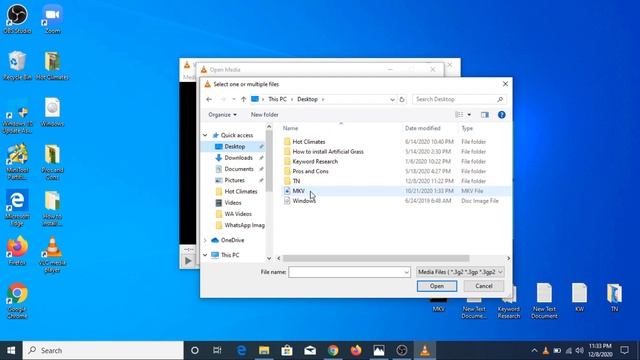Click the search magnifier in dialog
The image size is (640, 360).
(x=500, y=99)
